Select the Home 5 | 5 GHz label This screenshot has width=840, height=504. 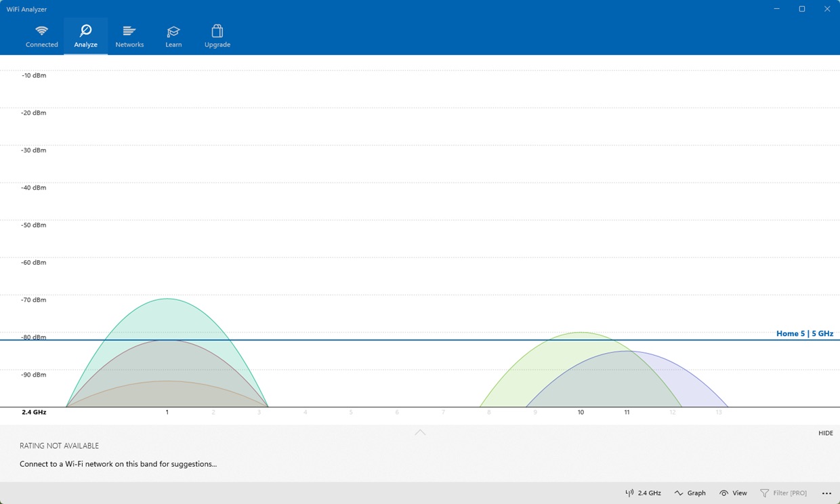pyautogui.click(x=804, y=333)
